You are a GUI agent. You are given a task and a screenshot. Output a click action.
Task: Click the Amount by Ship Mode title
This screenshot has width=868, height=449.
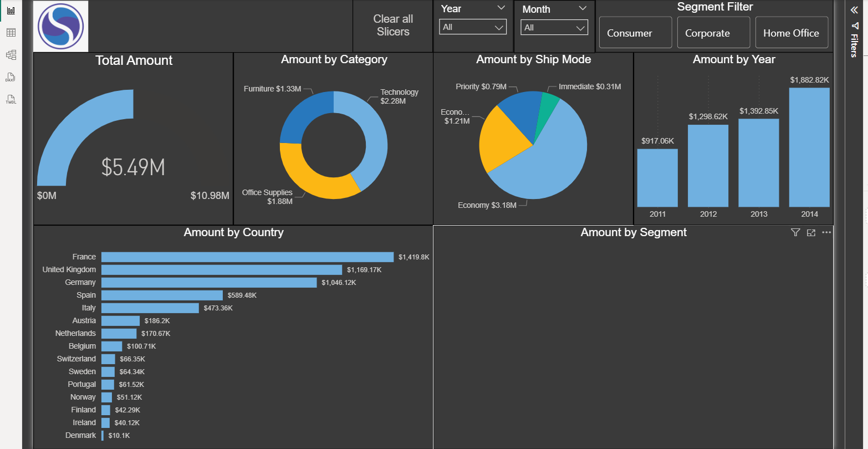pos(533,59)
